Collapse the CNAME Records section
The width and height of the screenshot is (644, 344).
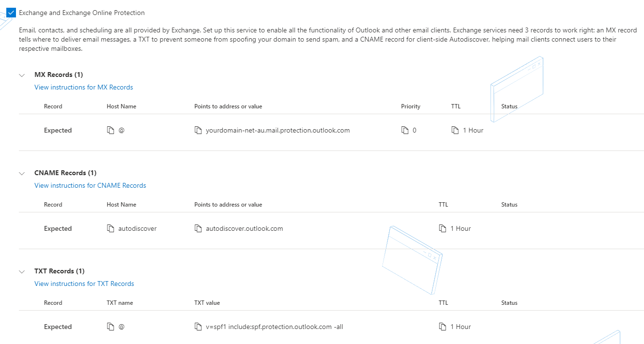coord(22,173)
